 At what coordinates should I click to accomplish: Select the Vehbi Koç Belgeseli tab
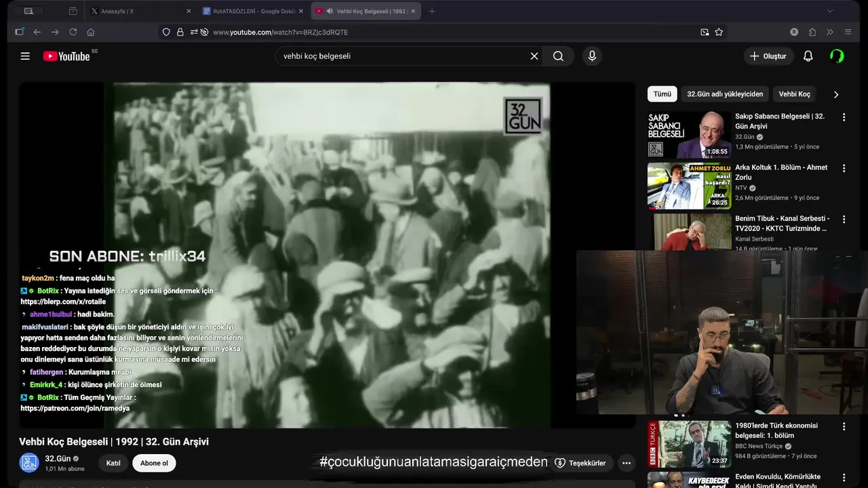366,11
